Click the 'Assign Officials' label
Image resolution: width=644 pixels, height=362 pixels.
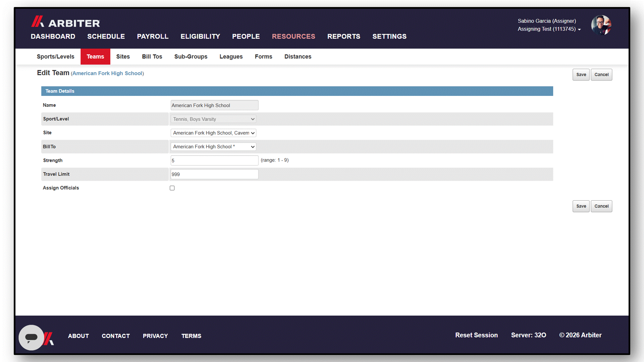click(x=61, y=188)
